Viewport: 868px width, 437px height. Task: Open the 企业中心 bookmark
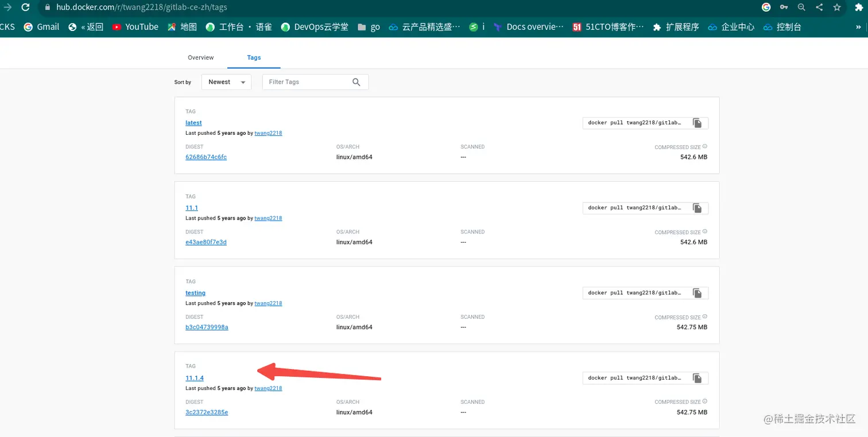tap(731, 27)
